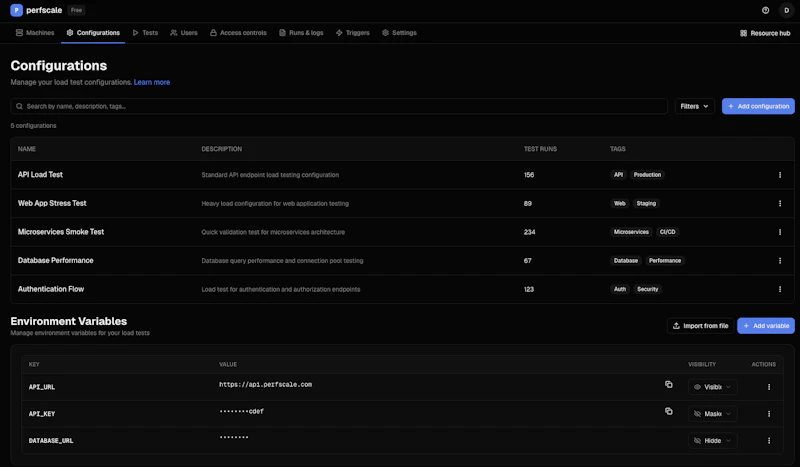Click Microservices Smoke Test name
The height and width of the screenshot is (467, 800).
pos(61,232)
